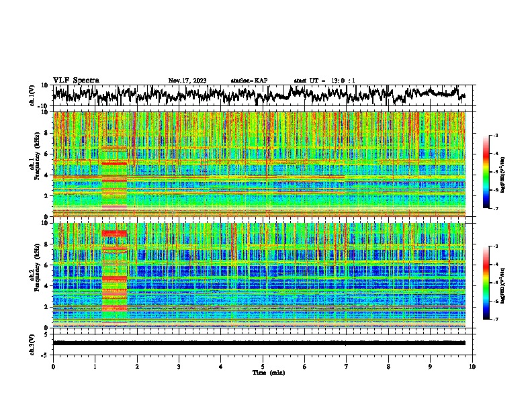
Task: Click the ch.1 spectrogram color bar
Action: [x=486, y=172]
